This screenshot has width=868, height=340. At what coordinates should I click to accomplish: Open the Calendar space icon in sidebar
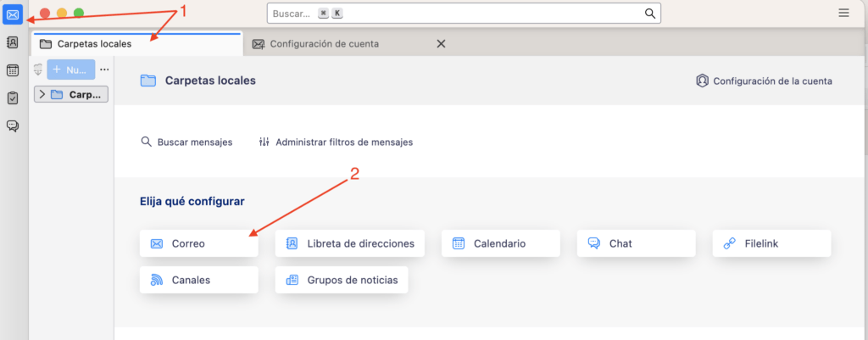(x=13, y=70)
